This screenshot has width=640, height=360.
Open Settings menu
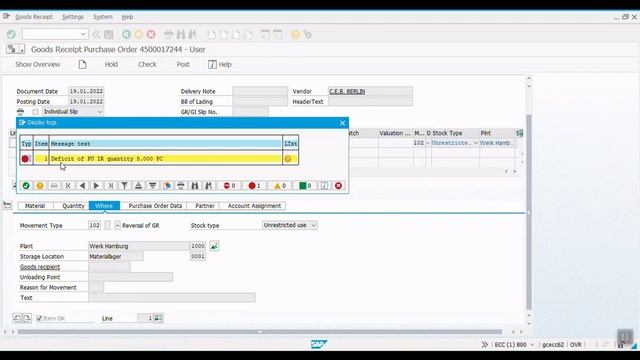pyautogui.click(x=73, y=17)
